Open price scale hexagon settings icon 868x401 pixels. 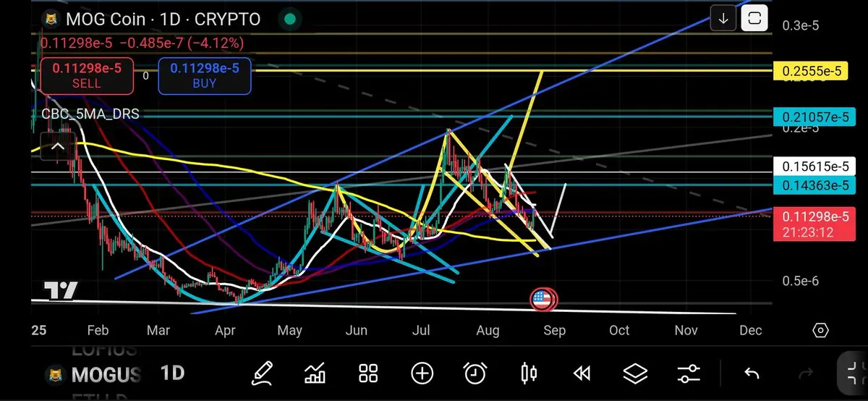(x=820, y=331)
